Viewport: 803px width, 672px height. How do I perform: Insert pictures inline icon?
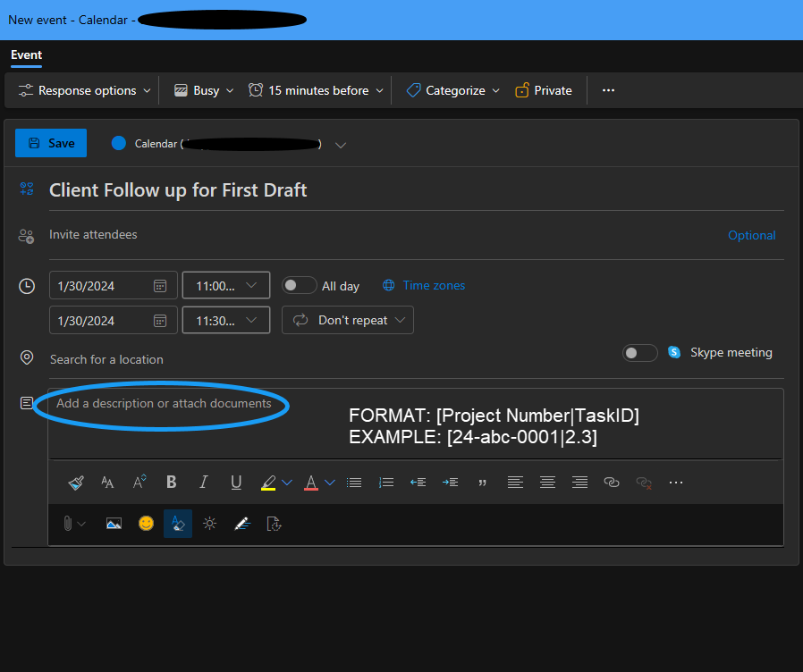[114, 524]
